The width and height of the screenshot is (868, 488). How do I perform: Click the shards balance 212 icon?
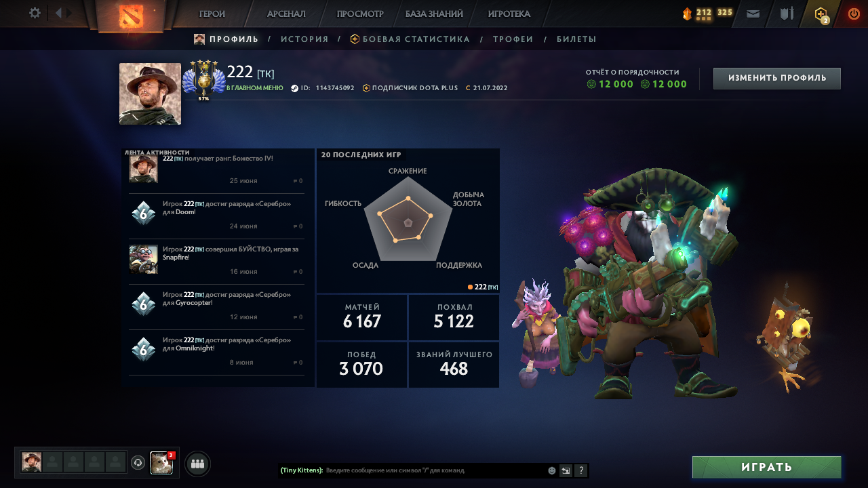pos(687,14)
